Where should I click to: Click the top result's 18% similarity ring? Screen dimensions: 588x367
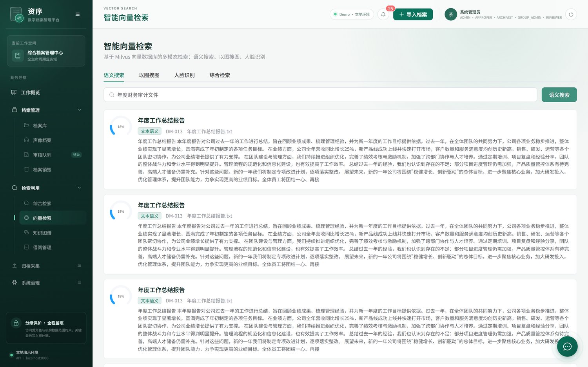(x=121, y=127)
